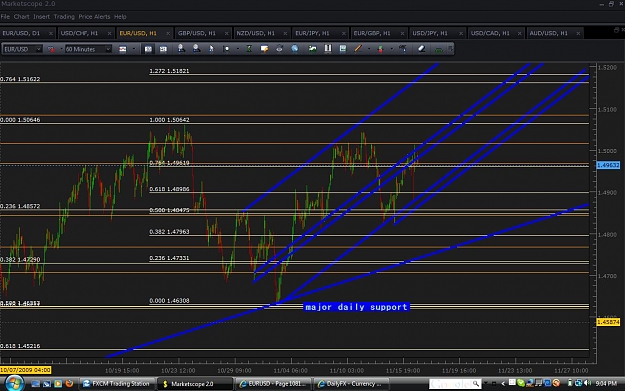Open the arrow beside the red data source icon
This screenshot has width=625, height=391.
coord(61,49)
